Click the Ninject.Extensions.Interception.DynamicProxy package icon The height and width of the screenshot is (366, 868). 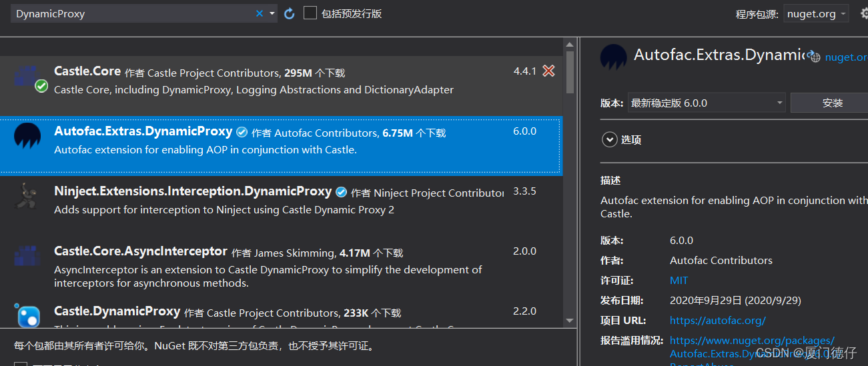point(27,196)
